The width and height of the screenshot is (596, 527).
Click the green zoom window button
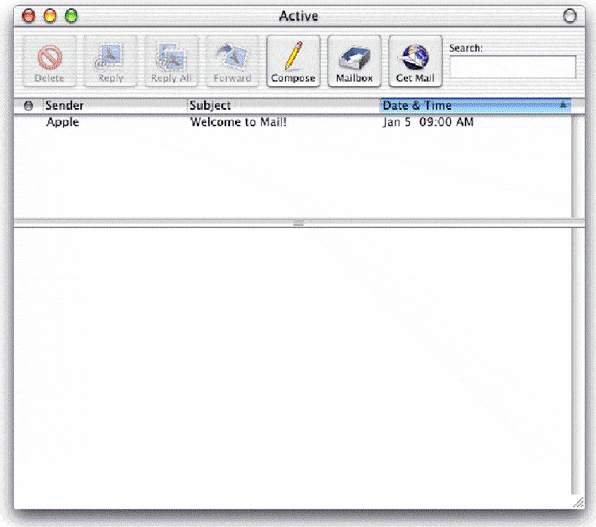[x=71, y=16]
